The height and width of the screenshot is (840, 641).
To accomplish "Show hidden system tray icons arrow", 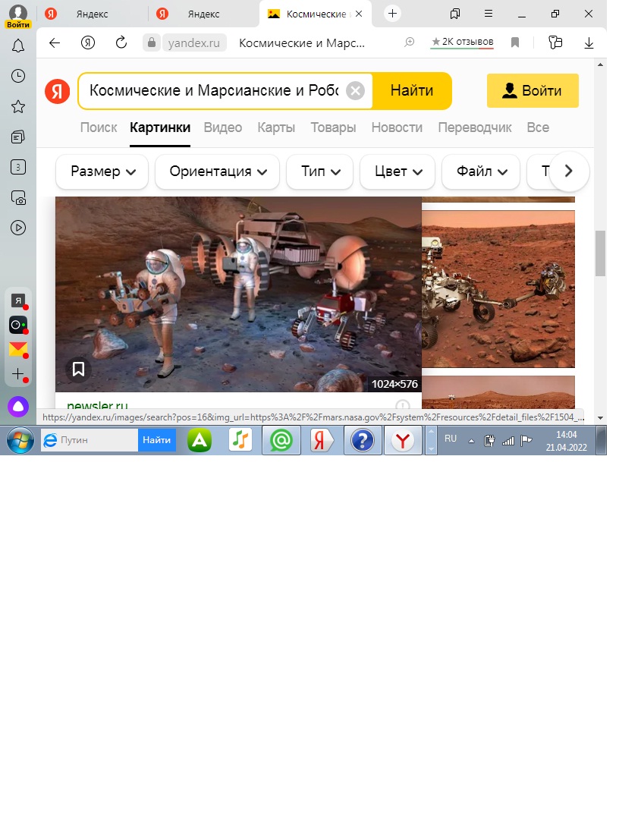I will coord(471,441).
